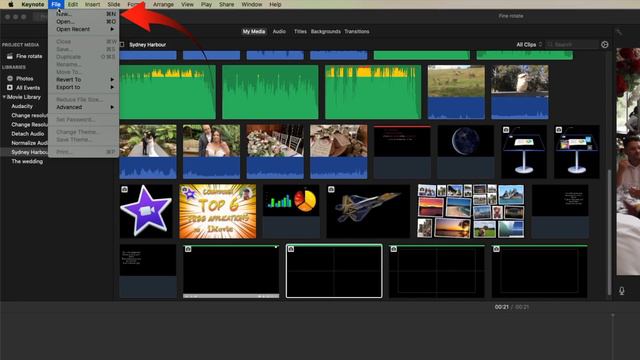Select the wedding table flowers clip

(275, 152)
